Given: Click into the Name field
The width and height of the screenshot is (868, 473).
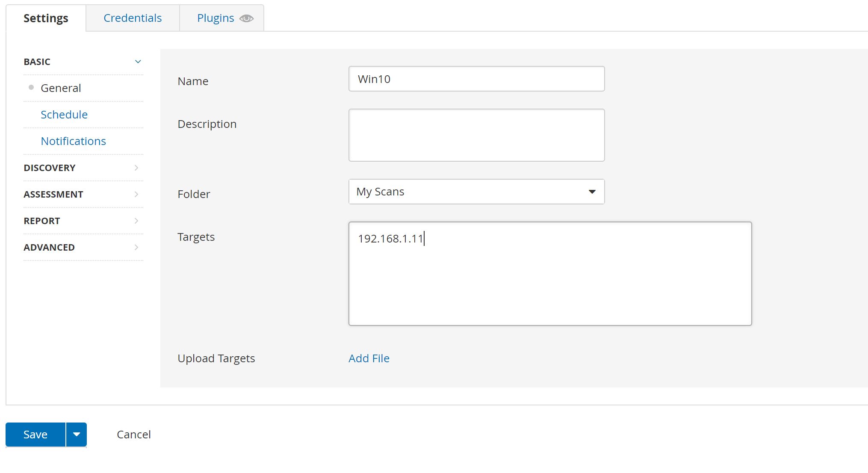Looking at the screenshot, I should (x=476, y=79).
